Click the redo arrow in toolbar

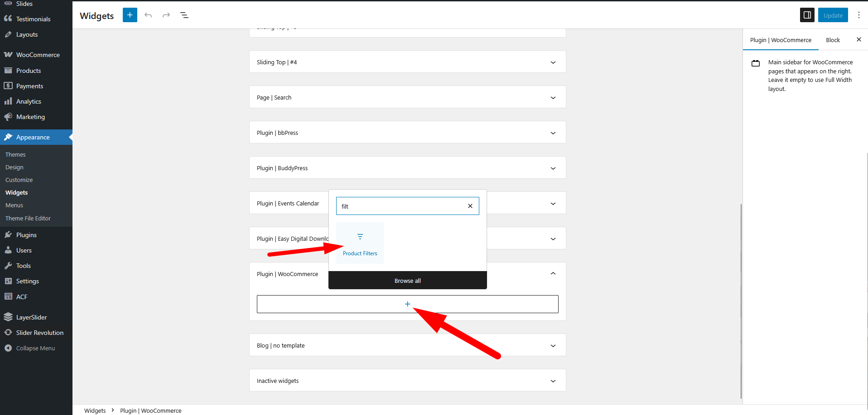pyautogui.click(x=166, y=15)
